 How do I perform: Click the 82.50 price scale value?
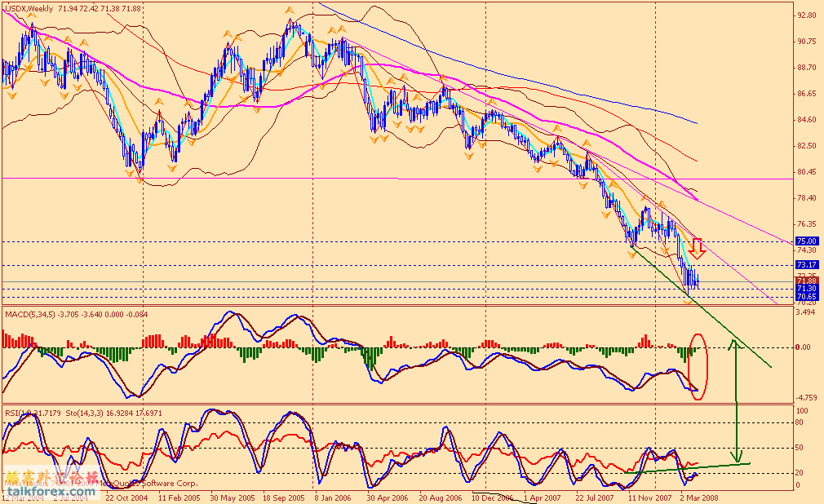[x=807, y=146]
